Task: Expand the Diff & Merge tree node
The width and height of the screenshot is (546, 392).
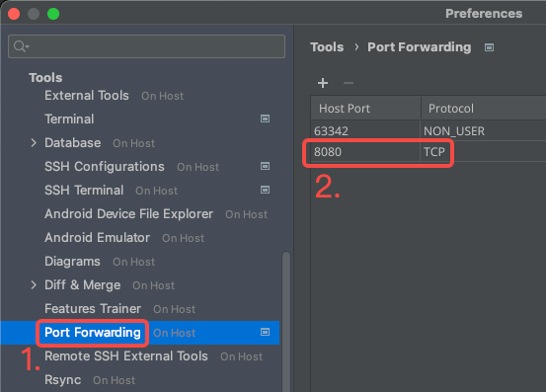Action: click(34, 284)
